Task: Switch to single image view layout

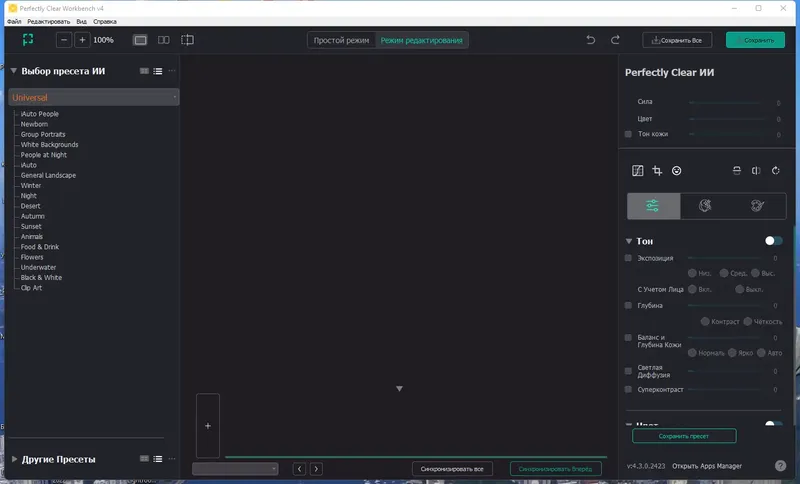Action: (140, 40)
